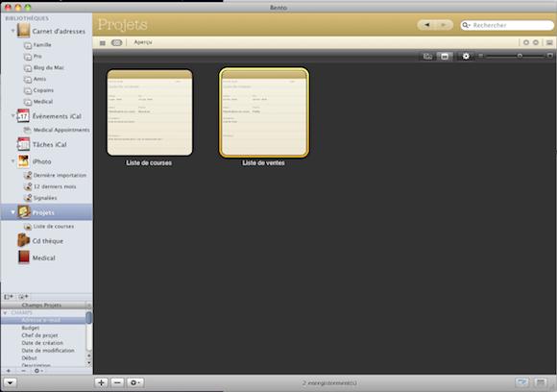Click the thumbnail size slider handle

520,56
